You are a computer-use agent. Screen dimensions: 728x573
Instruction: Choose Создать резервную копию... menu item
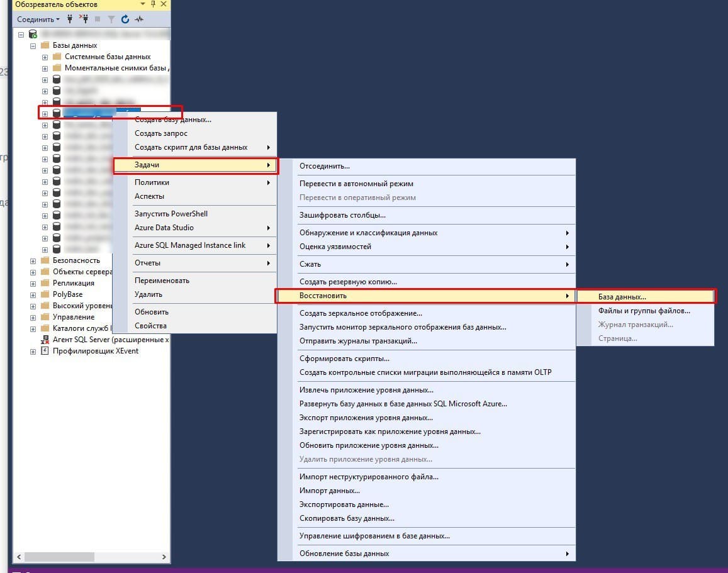click(348, 282)
